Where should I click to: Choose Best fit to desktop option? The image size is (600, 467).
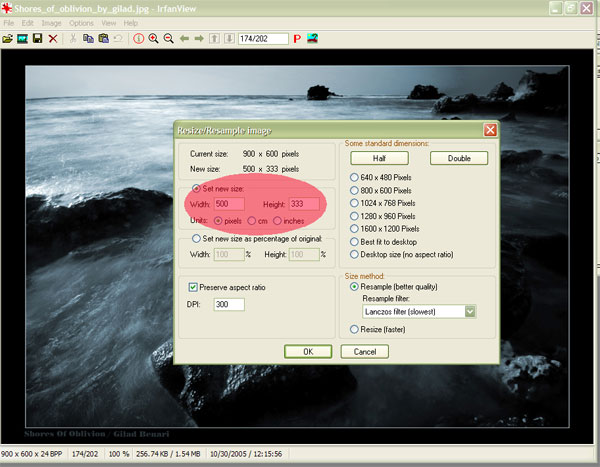(x=354, y=242)
